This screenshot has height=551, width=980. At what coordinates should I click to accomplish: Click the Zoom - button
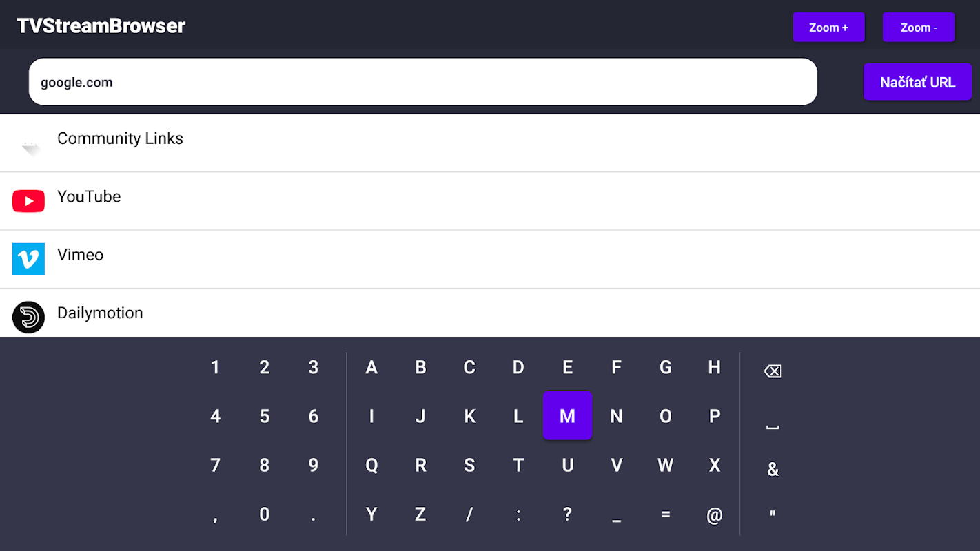tap(918, 28)
